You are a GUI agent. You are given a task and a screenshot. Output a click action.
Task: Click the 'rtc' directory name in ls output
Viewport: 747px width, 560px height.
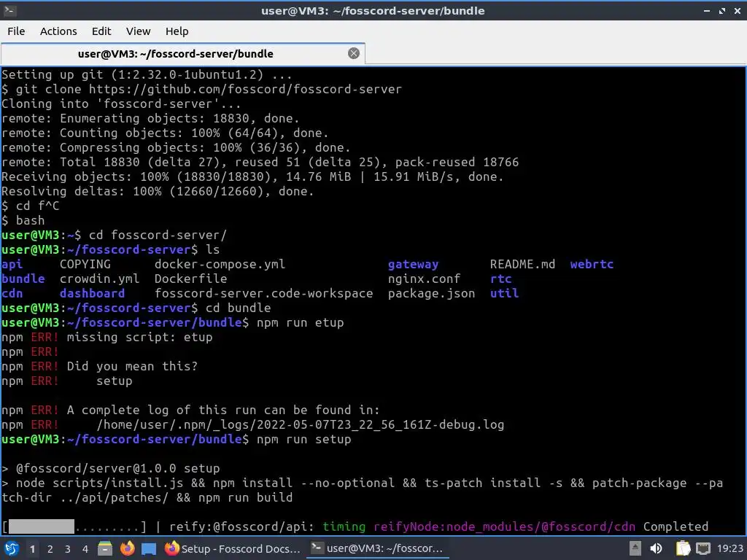(500, 279)
